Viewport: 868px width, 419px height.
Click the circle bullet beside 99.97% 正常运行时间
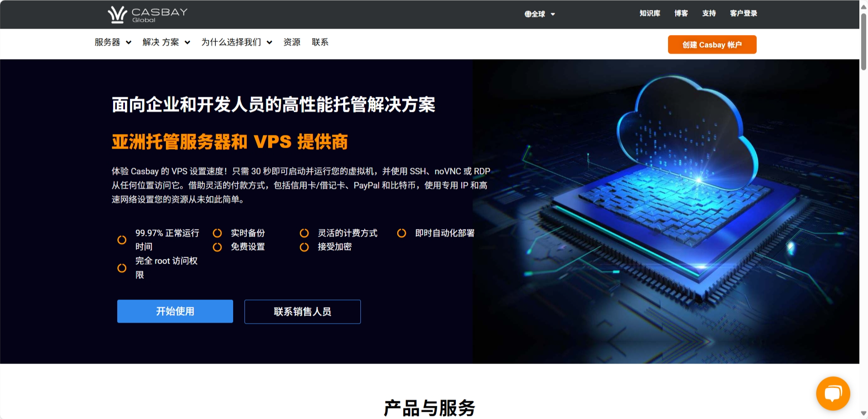122,240
